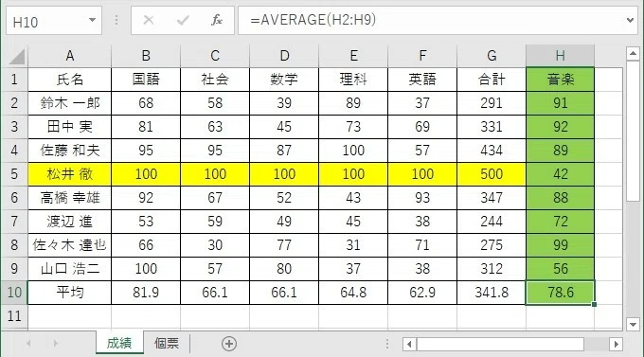This screenshot has height=357, width=644.
Task: Select the name cell 渡辺 進
Action: pos(69,222)
